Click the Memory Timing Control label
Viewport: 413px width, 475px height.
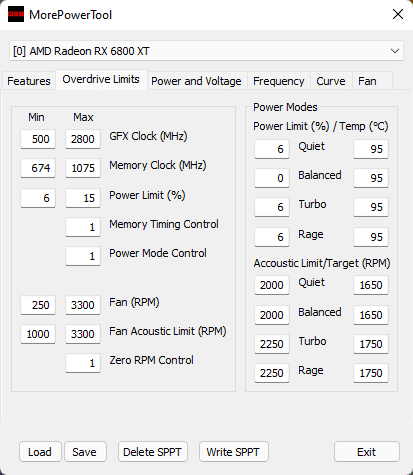[x=164, y=224]
